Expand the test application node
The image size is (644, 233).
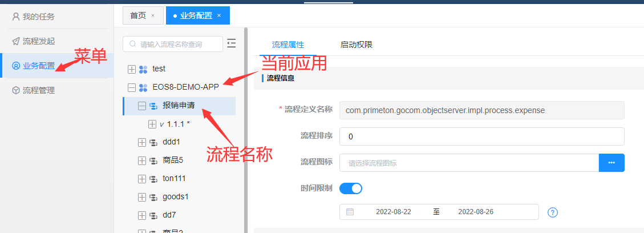[132, 69]
